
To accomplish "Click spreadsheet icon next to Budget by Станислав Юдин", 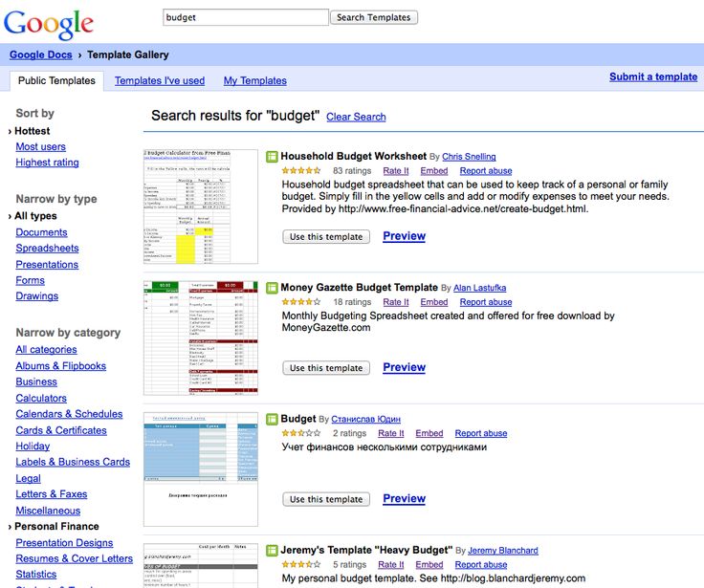I will (272, 419).
